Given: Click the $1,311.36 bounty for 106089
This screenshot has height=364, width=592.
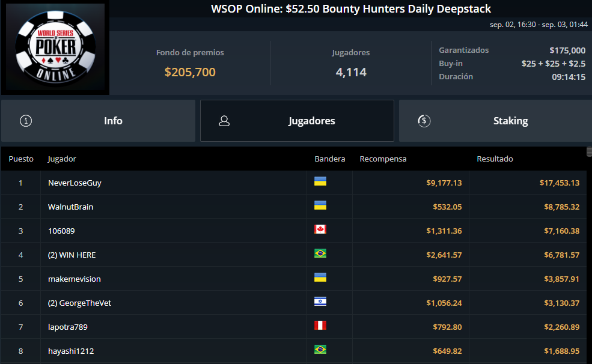Looking at the screenshot, I should tap(444, 231).
